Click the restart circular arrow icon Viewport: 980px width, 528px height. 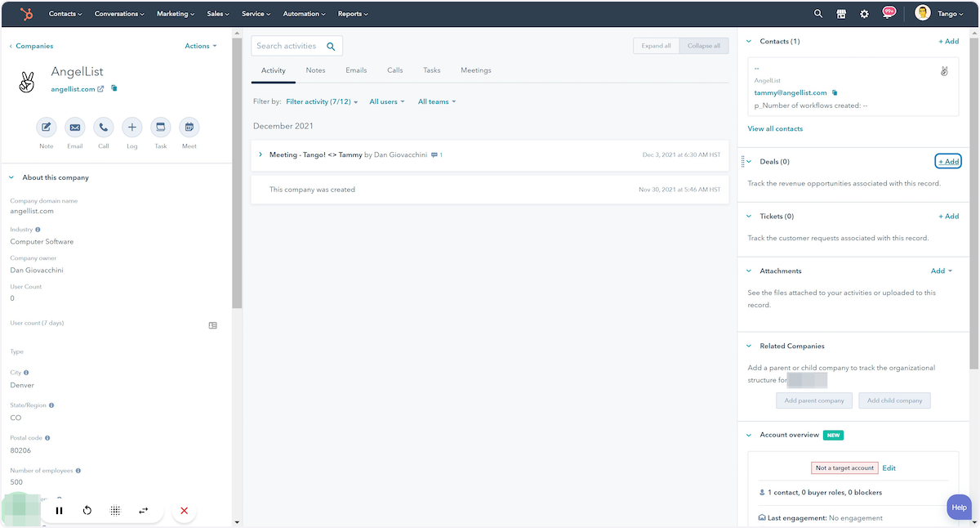click(87, 511)
